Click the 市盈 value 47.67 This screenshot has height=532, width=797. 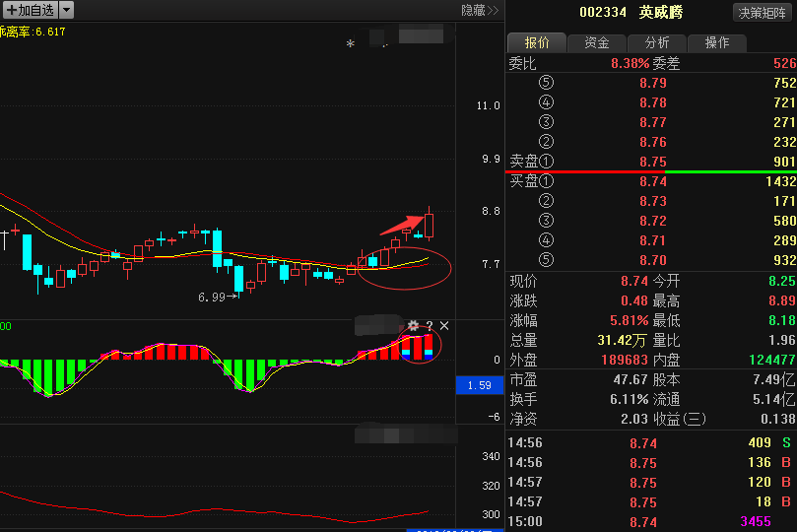(631, 380)
